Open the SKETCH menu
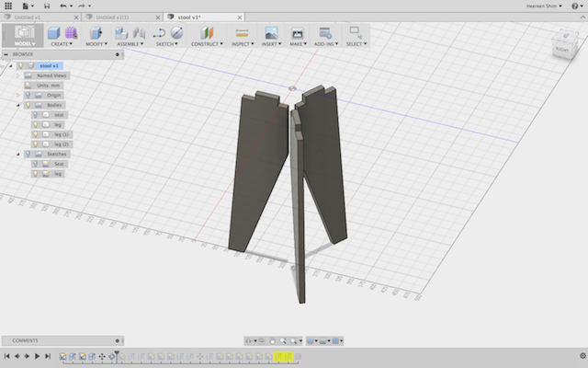 pyautogui.click(x=167, y=44)
